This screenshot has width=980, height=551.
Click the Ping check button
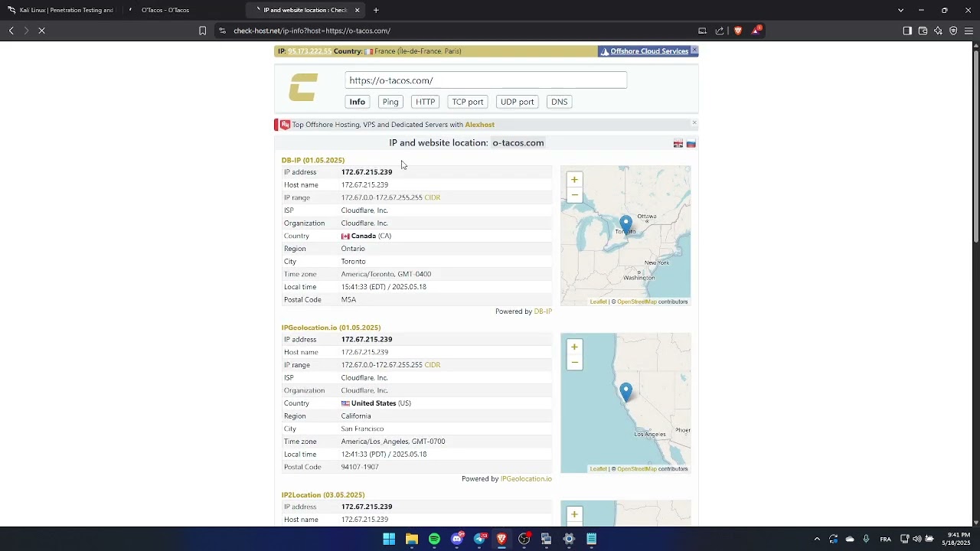click(x=390, y=102)
